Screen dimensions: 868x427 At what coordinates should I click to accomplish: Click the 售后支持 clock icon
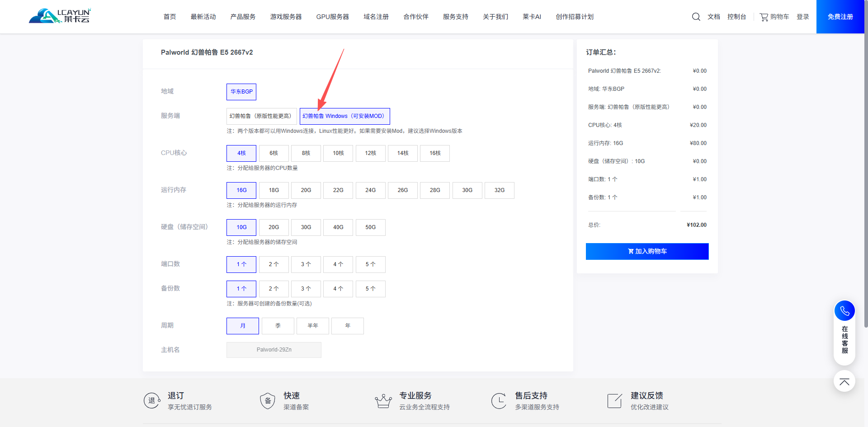(x=499, y=400)
